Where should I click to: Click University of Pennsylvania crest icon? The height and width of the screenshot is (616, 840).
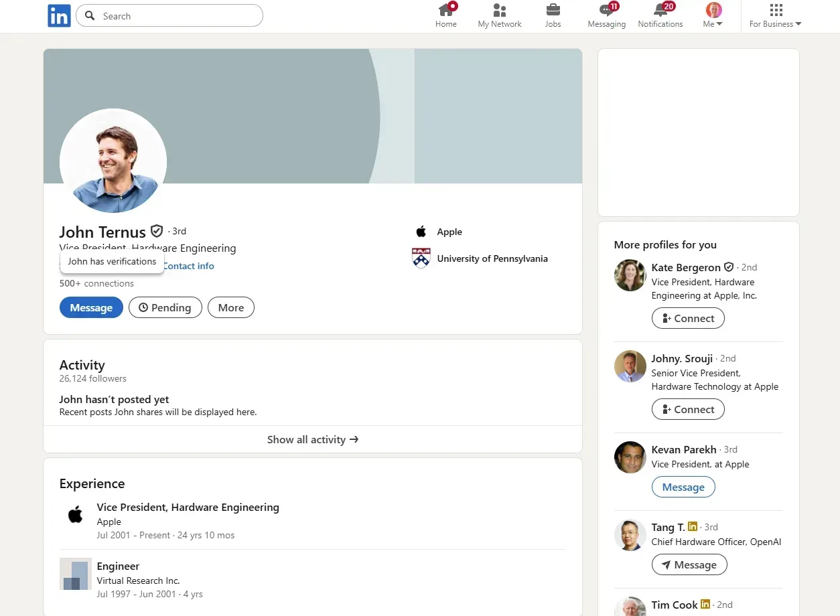(x=421, y=258)
